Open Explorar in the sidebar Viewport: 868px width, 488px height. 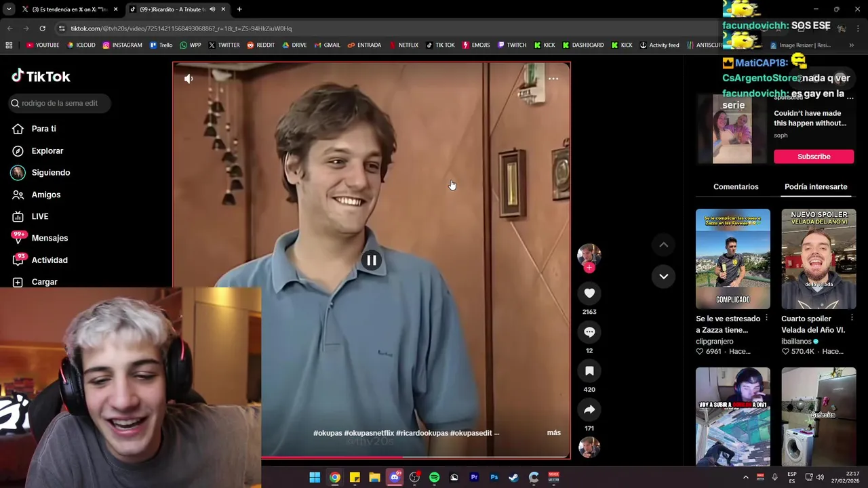point(47,150)
